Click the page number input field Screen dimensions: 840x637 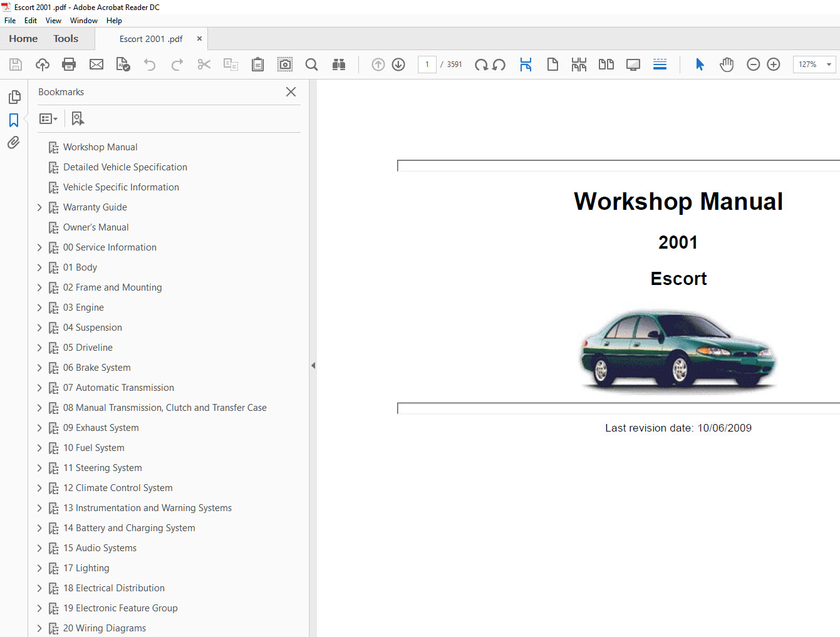[x=427, y=65]
